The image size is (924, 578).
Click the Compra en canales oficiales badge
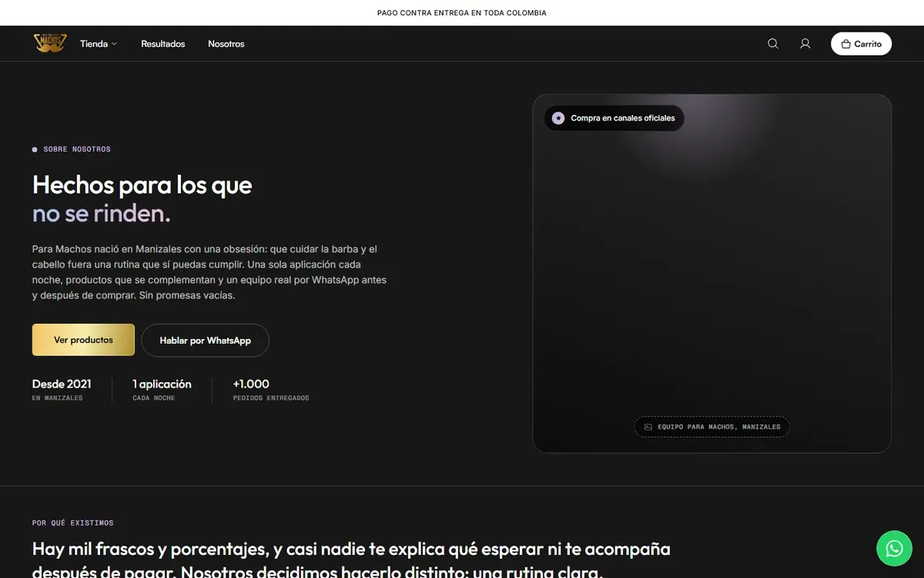[x=614, y=118]
